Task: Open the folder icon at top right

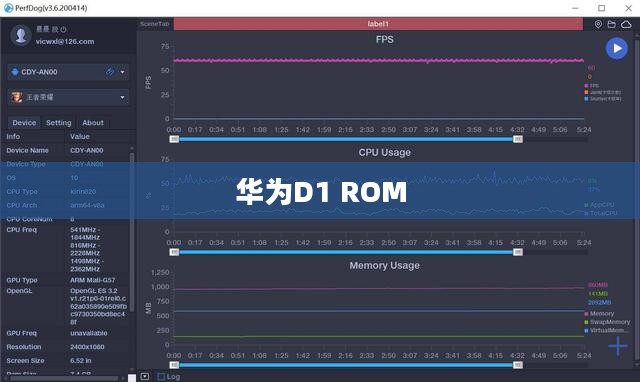Action: [611, 24]
